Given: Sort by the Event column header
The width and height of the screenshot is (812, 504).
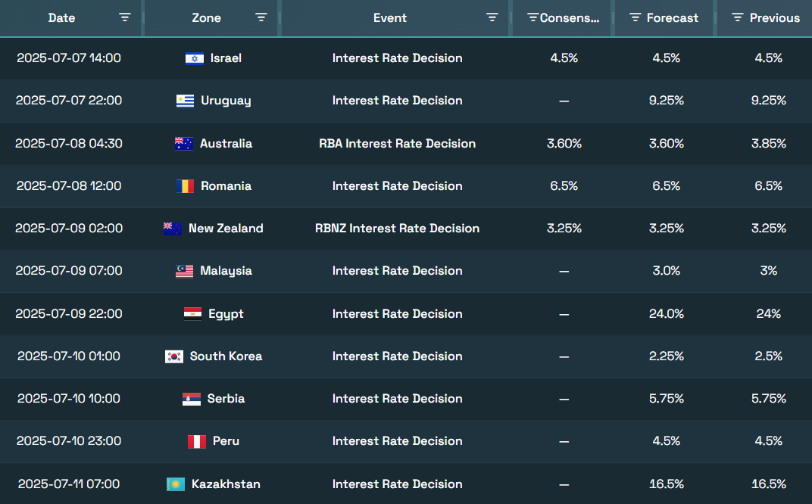Looking at the screenshot, I should coord(390,17).
